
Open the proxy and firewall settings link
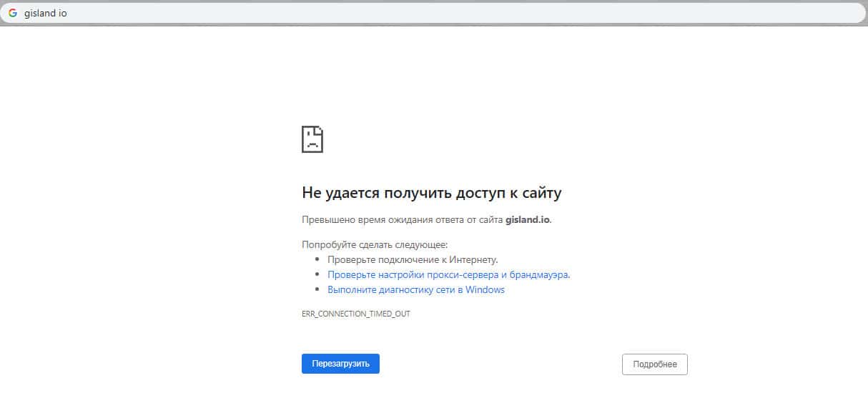click(448, 274)
